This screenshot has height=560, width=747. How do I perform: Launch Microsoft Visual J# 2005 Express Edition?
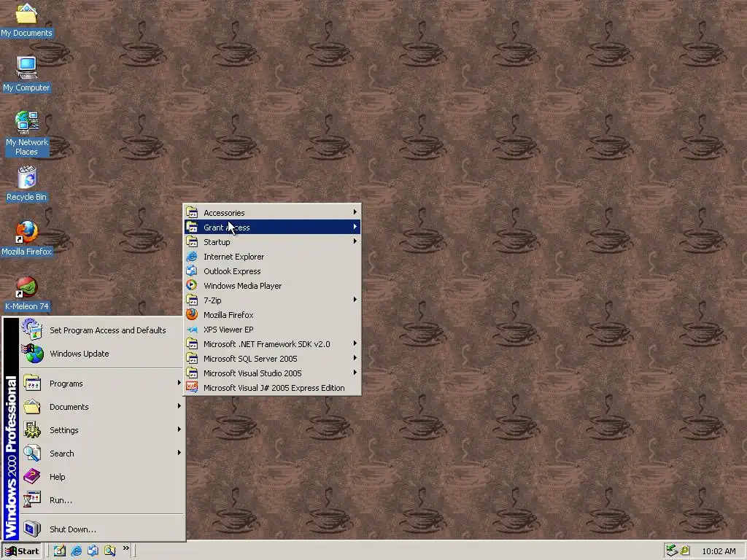point(273,388)
